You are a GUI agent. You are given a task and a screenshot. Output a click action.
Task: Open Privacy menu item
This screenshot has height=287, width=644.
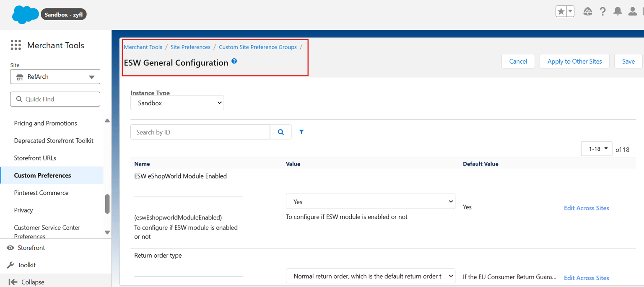tap(23, 210)
